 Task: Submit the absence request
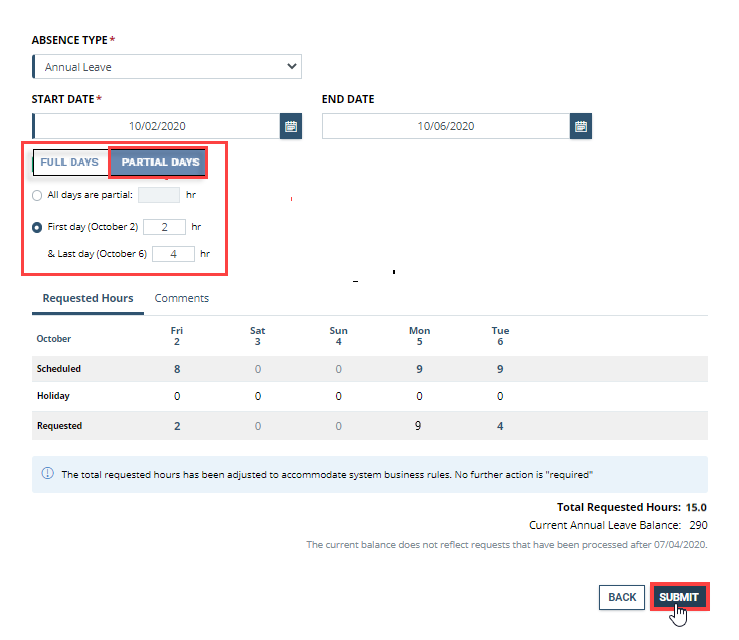pos(679,597)
